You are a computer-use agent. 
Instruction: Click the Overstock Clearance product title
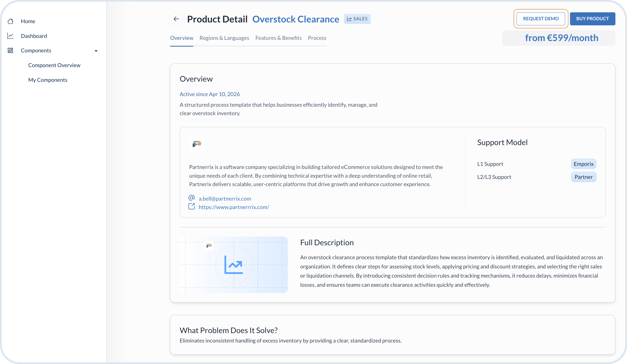(x=296, y=19)
